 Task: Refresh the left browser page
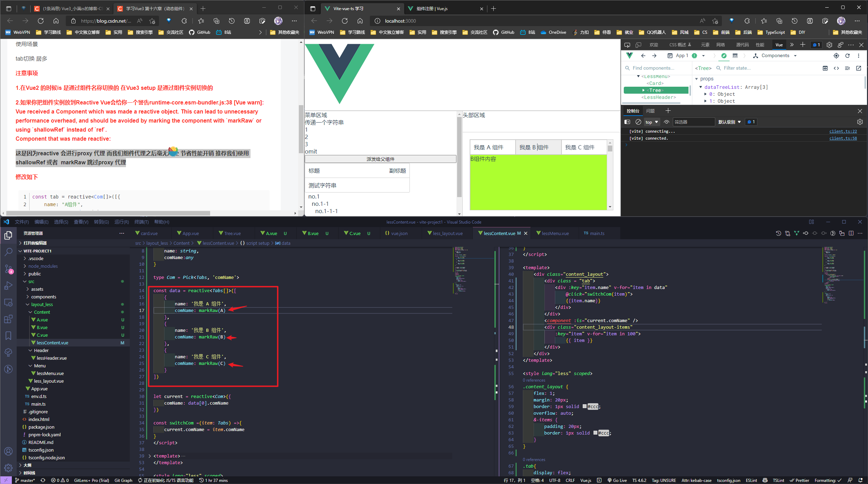[41, 21]
